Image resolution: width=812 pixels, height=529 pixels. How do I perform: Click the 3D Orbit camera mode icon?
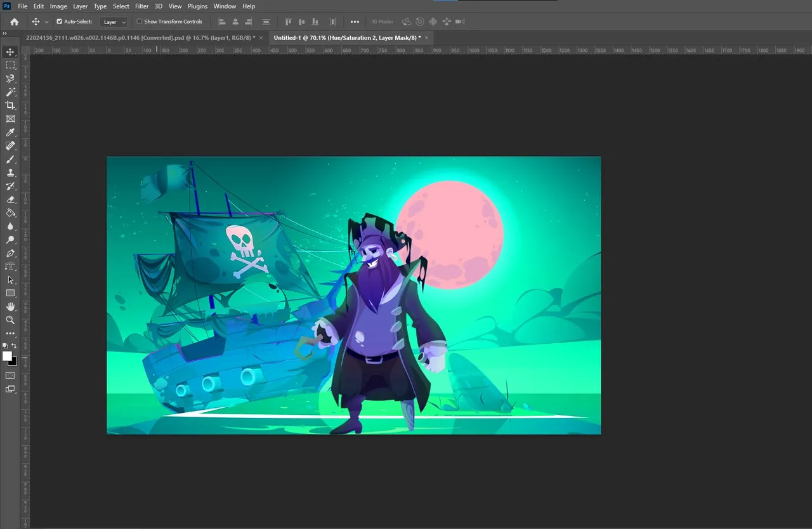click(406, 22)
